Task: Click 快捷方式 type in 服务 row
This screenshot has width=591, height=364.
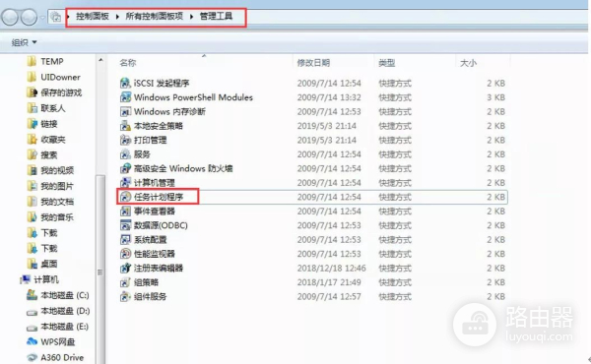Action: [x=395, y=154]
